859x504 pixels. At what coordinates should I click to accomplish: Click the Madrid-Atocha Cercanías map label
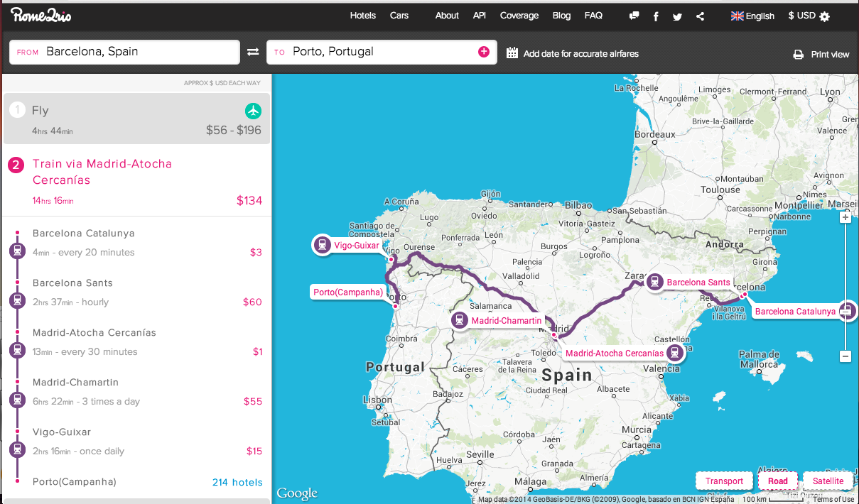click(x=614, y=353)
